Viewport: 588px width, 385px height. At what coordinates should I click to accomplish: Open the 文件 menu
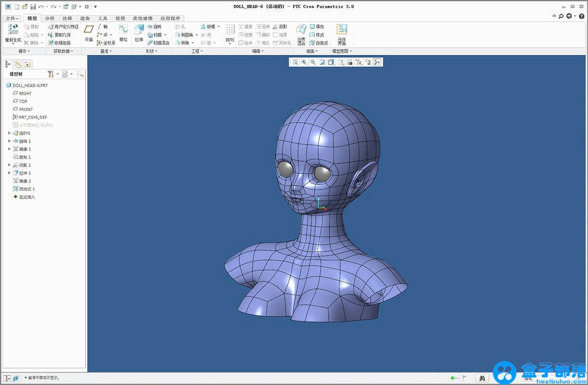(x=11, y=18)
